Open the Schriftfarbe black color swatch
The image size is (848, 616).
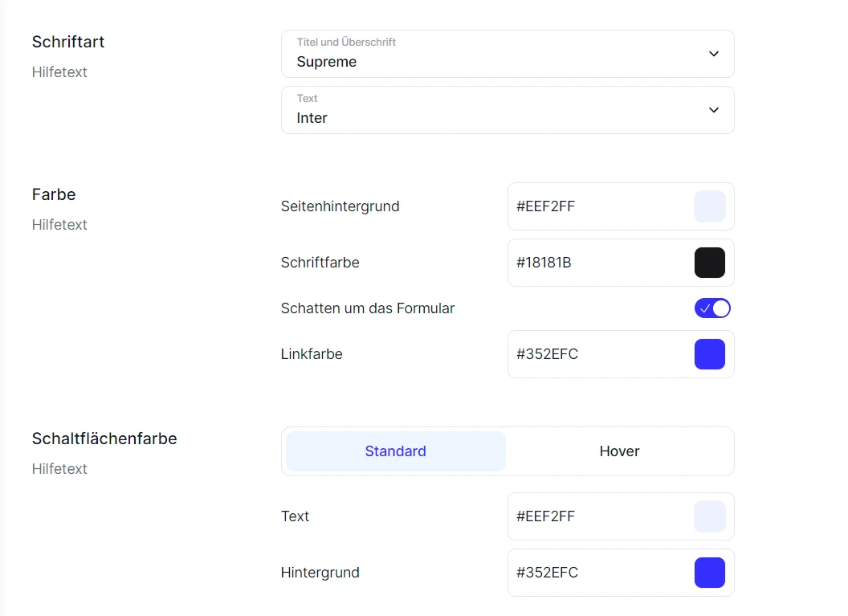coord(710,263)
